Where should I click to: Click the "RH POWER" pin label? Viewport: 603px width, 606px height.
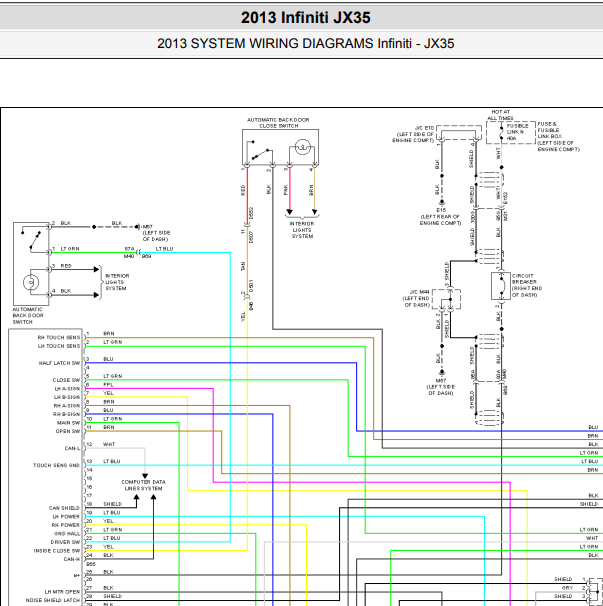click(x=66, y=525)
